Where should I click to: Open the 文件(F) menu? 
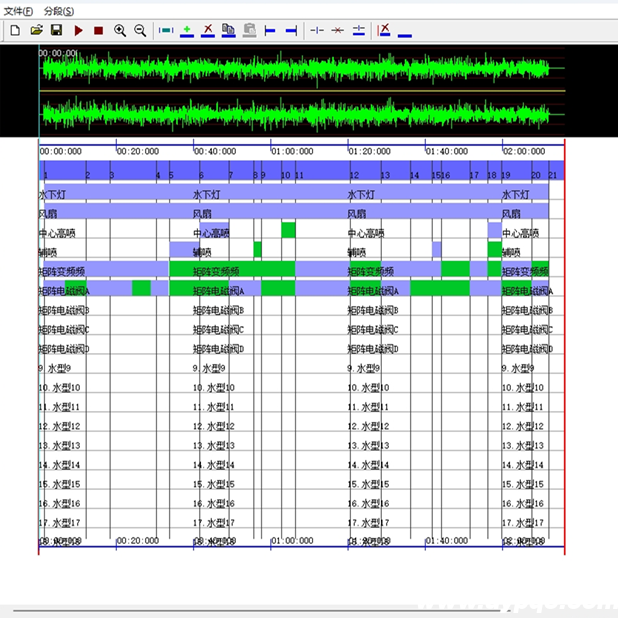click(18, 10)
